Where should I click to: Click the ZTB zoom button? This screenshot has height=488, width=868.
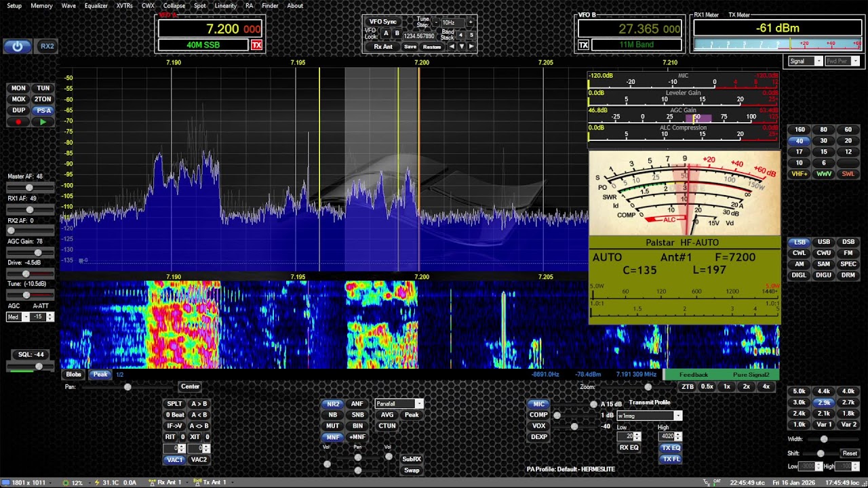(688, 386)
